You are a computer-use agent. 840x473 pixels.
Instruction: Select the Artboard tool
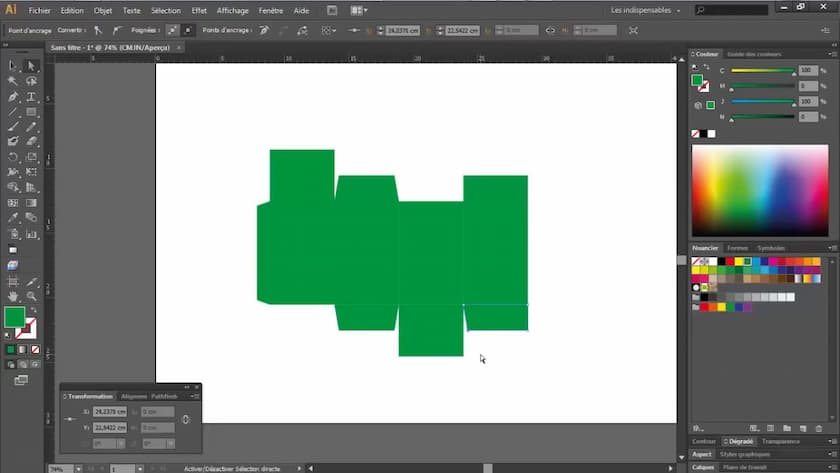coord(13,282)
